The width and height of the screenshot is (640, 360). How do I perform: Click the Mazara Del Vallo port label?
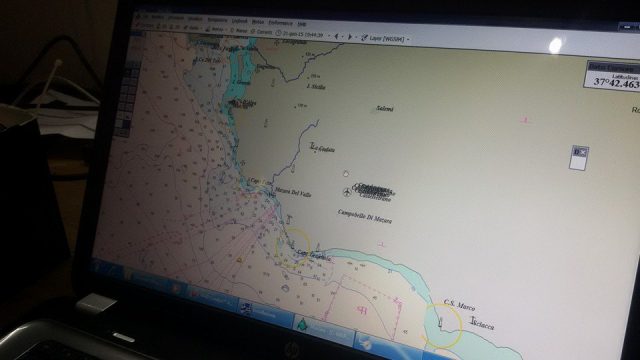pos(293,192)
